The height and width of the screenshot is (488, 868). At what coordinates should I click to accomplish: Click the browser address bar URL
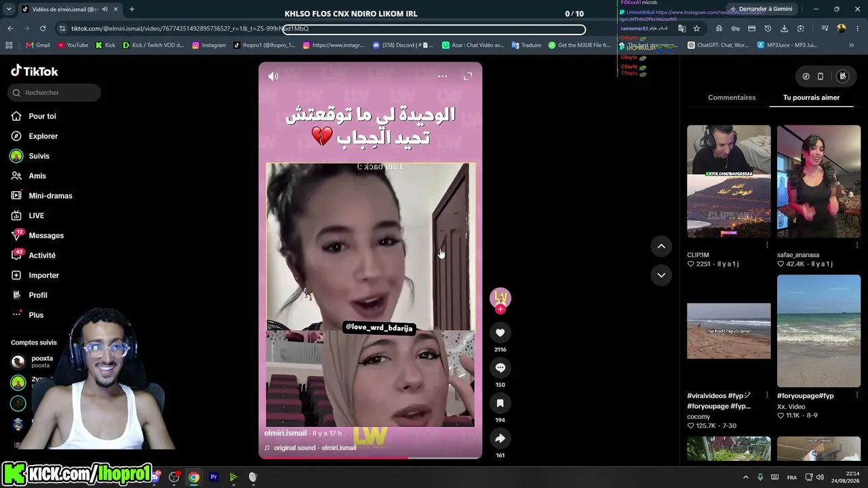click(x=190, y=28)
